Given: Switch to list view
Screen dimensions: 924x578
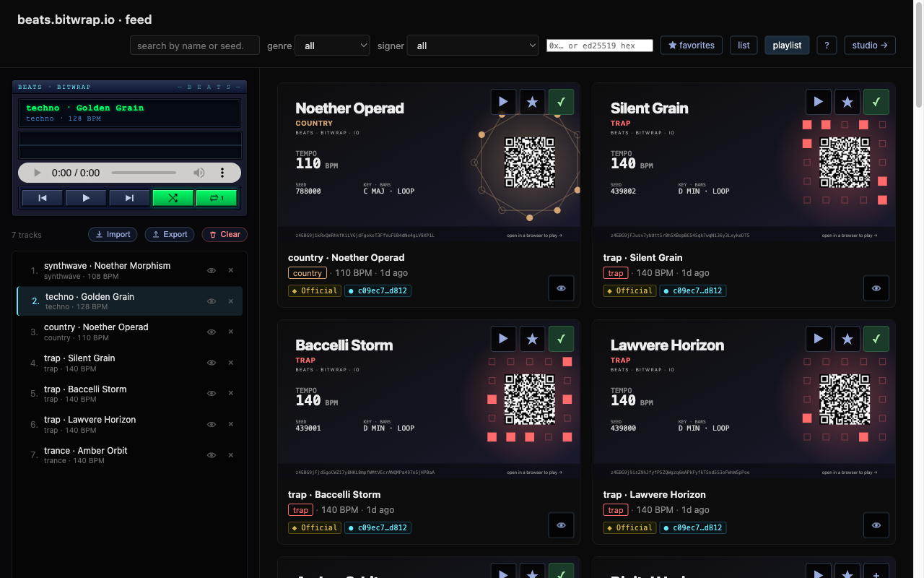Looking at the screenshot, I should [744, 45].
